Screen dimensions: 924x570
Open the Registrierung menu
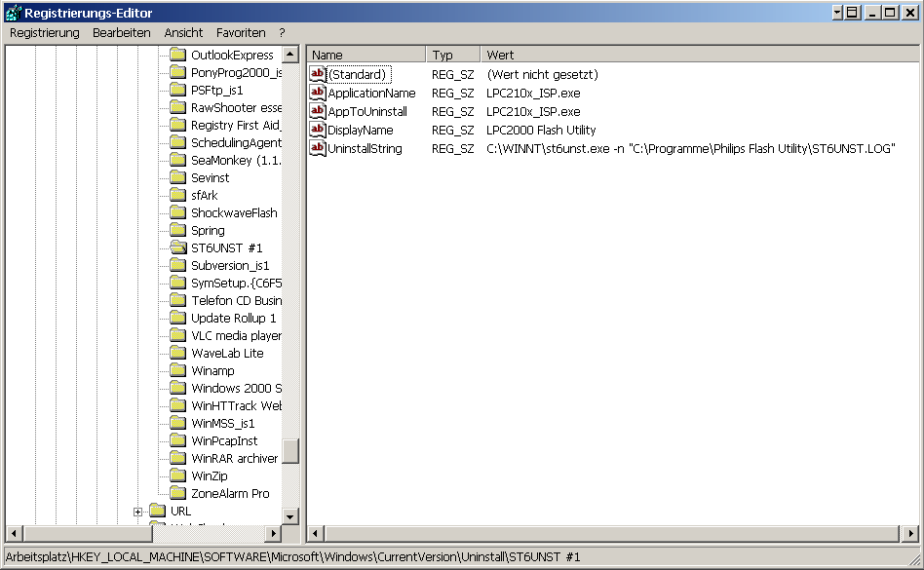click(45, 33)
